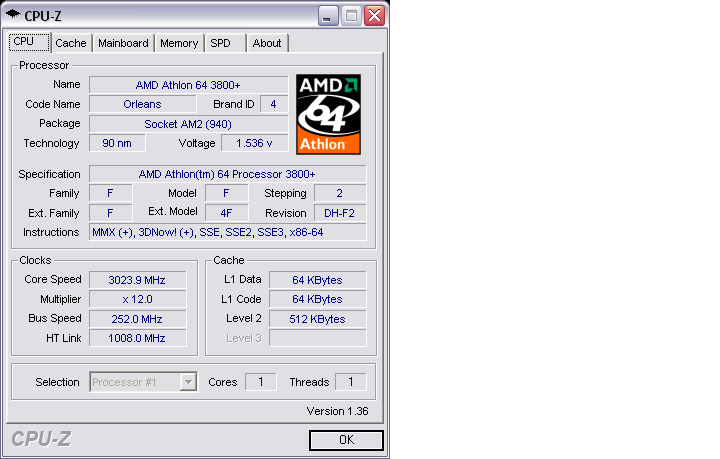720x459 pixels.
Task: Click the Revision value DH-F2
Action: tap(340, 213)
